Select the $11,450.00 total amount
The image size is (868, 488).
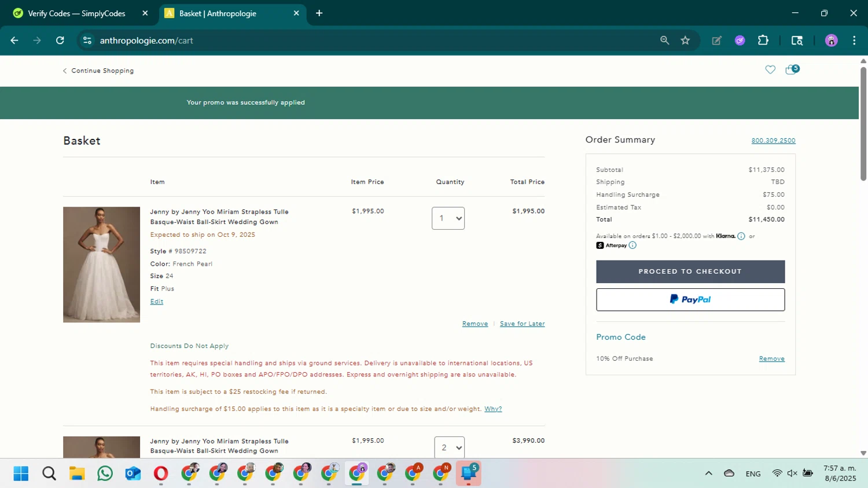tap(766, 219)
